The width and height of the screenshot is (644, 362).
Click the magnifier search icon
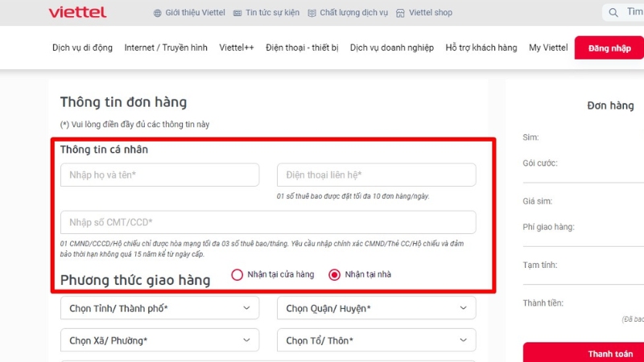click(x=614, y=12)
